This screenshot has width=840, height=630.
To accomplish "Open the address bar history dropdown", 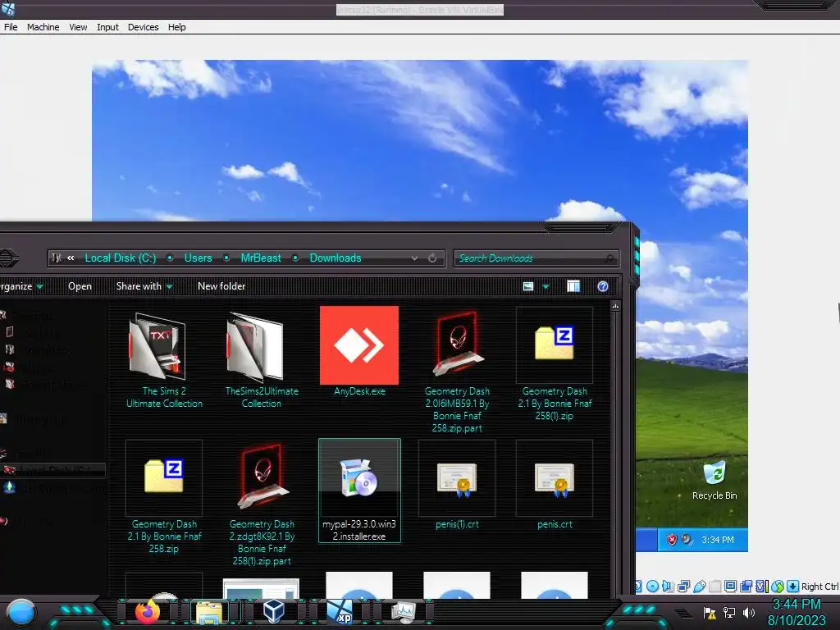I will (414, 258).
